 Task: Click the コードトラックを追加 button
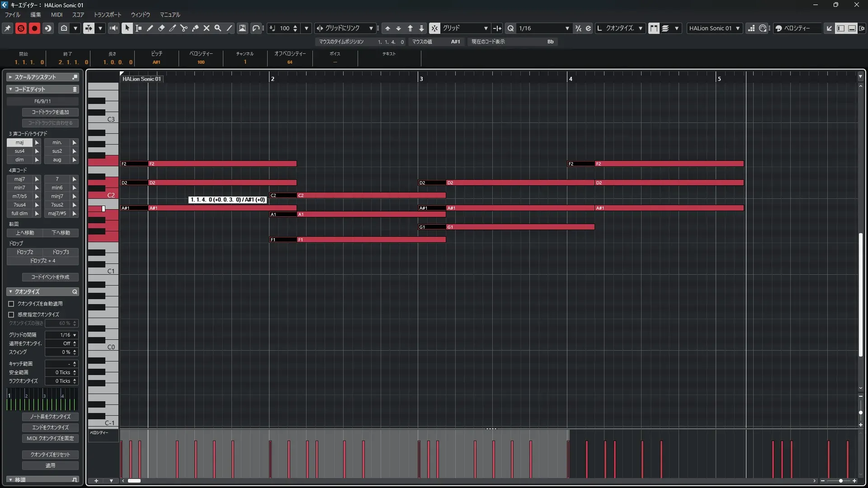tap(50, 112)
